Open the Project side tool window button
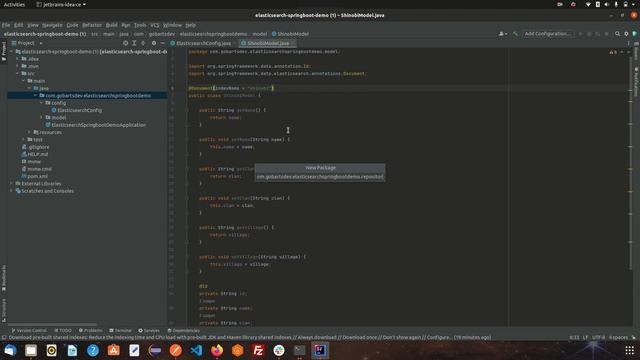Viewport: 640px width, 360px height. pyautogui.click(x=4, y=51)
